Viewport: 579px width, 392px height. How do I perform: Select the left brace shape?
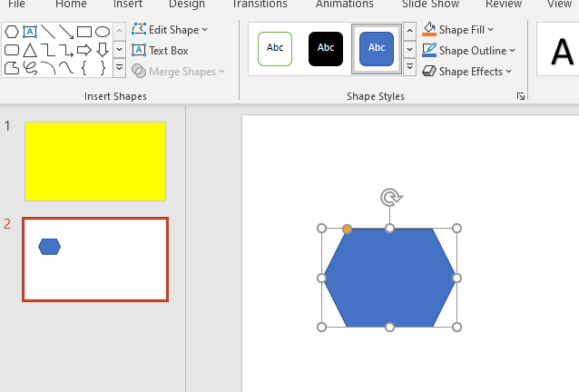(83, 67)
